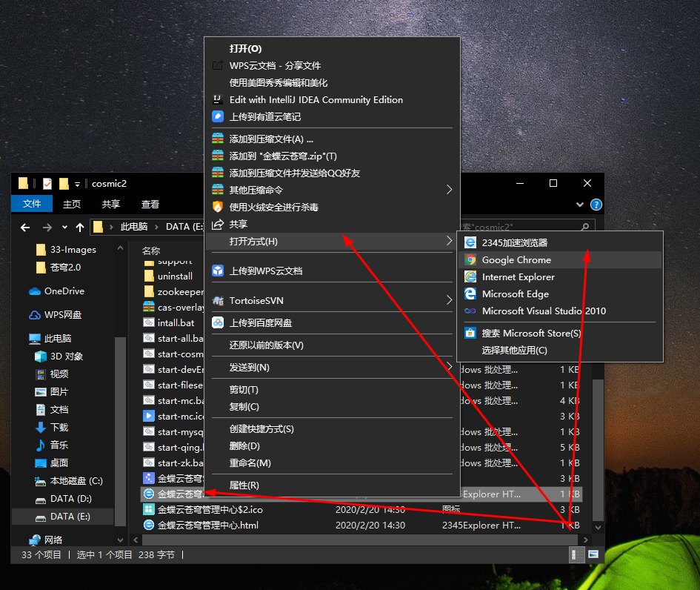
Task: Click the TortoiseSVN icon
Action: [x=218, y=301]
